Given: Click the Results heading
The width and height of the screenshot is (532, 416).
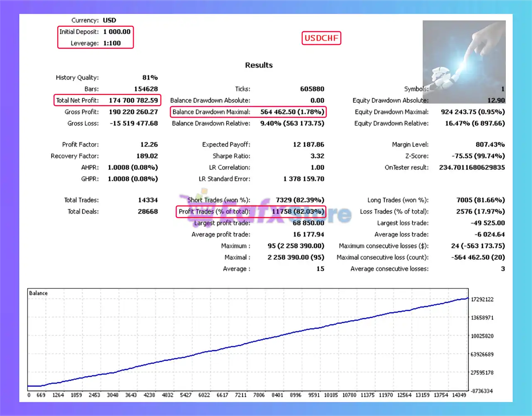Looking at the screenshot, I should 259,65.
